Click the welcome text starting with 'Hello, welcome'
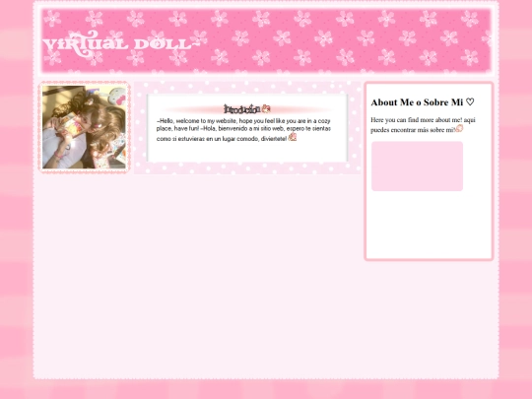Image resolution: width=532 pixels, height=399 pixels. [243, 130]
